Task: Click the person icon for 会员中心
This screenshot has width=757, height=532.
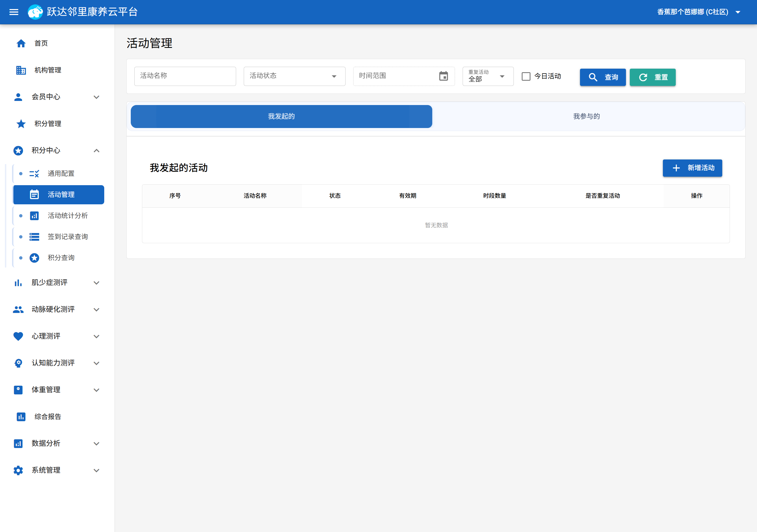Action: 18,97
